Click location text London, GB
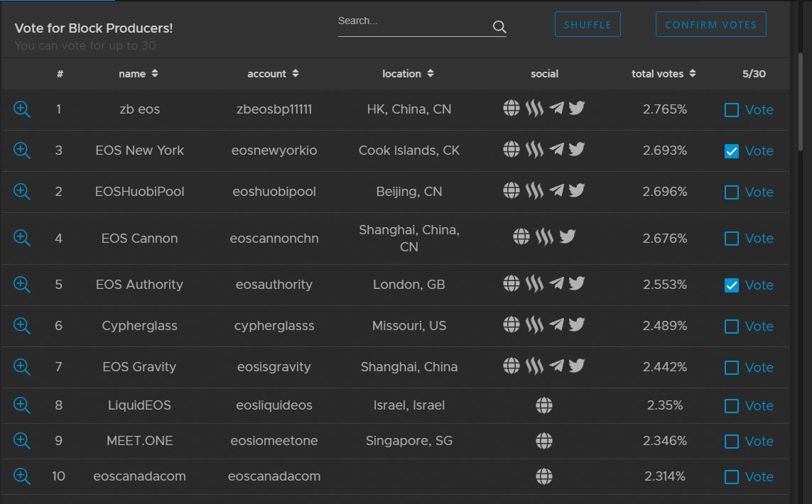Viewport: 812px width, 504px height. (409, 285)
